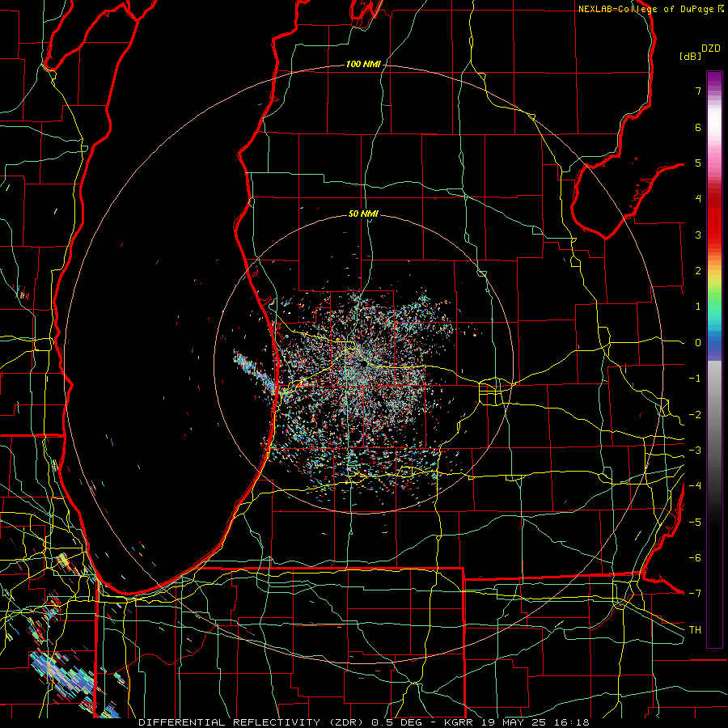
Task: Click the 2 value on color scale
Action: [x=698, y=271]
